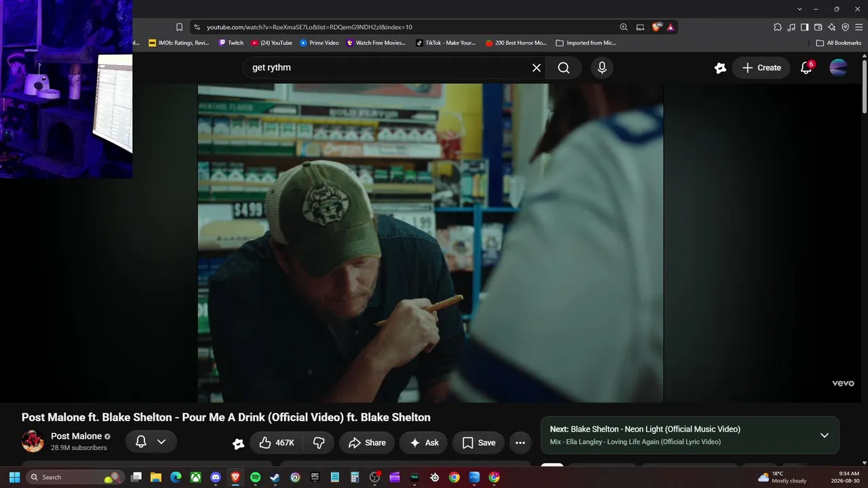The width and height of the screenshot is (868, 488).
Task: Open the Watch Free Movies bookmark
Action: click(376, 43)
